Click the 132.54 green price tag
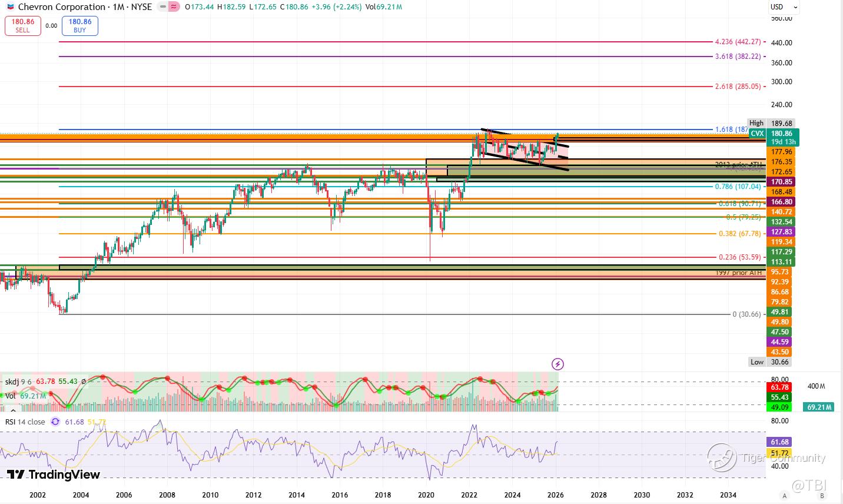843x504 pixels. 781,222
